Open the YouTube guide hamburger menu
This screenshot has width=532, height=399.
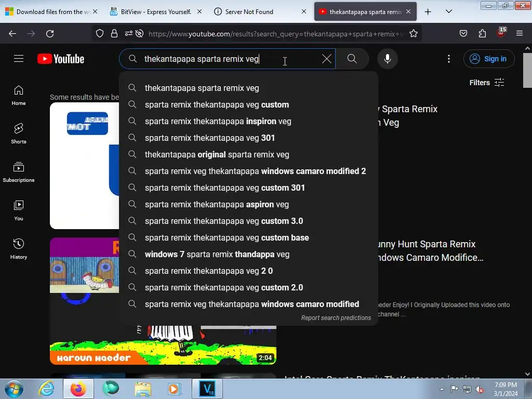pyautogui.click(x=19, y=59)
